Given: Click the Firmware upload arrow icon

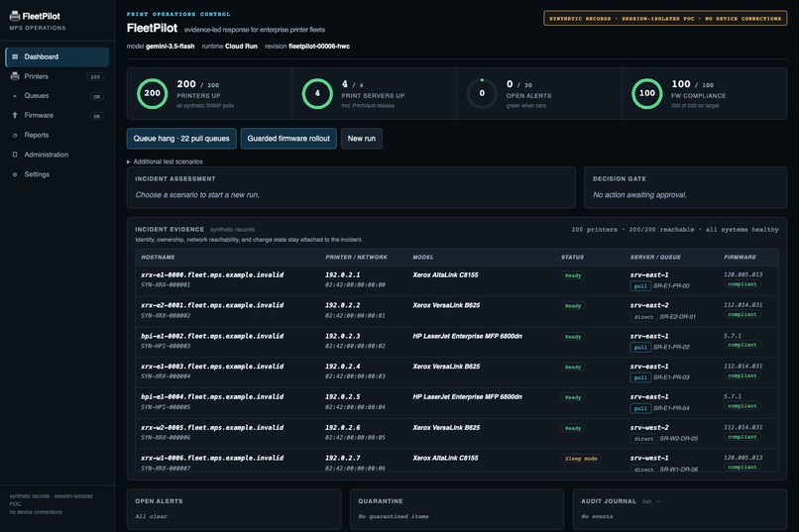Looking at the screenshot, I should coord(15,115).
